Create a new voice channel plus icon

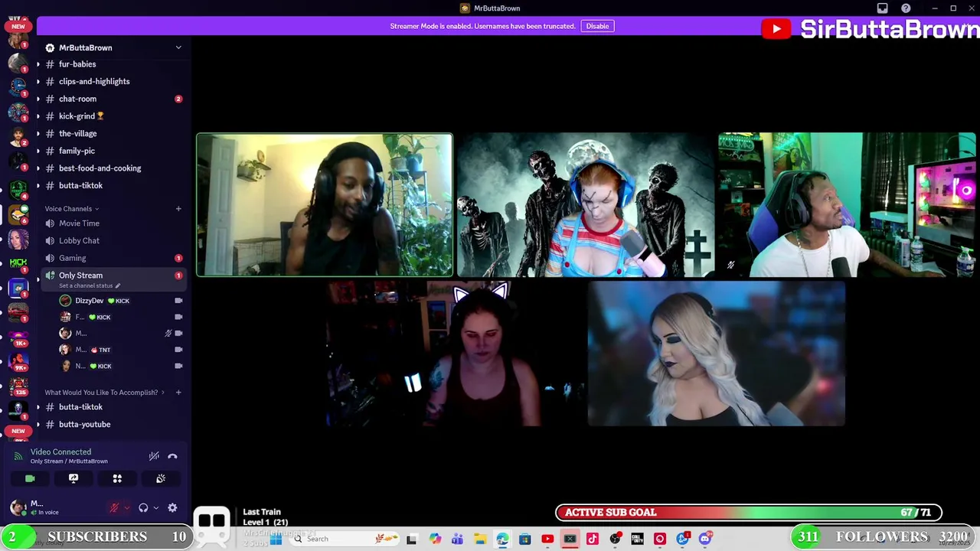click(x=178, y=208)
